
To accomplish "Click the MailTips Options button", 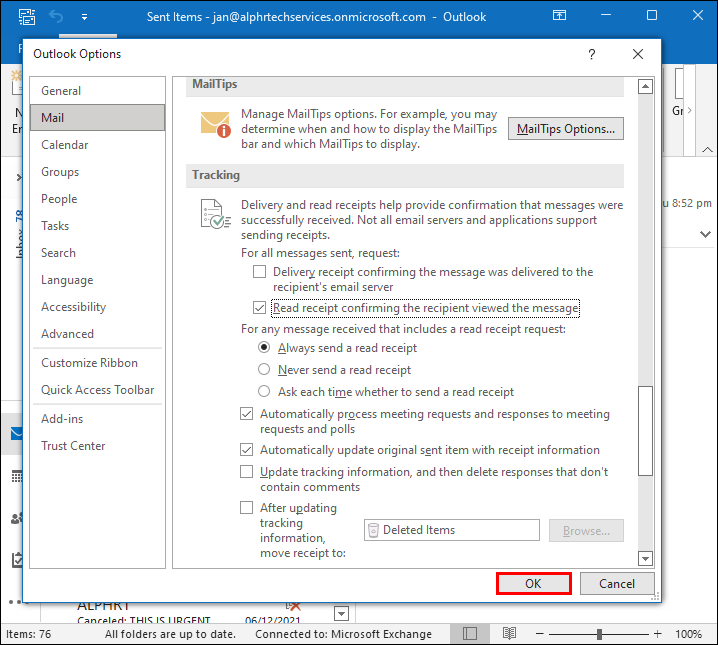I will pos(566,129).
